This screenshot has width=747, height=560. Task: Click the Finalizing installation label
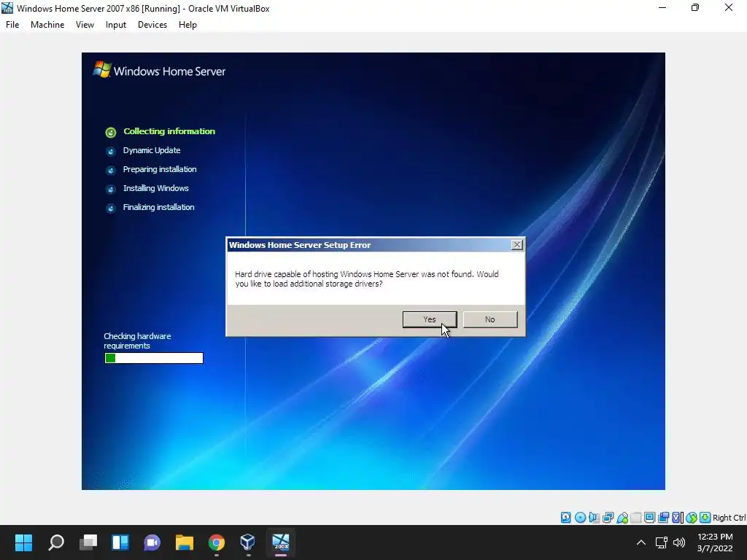(158, 208)
